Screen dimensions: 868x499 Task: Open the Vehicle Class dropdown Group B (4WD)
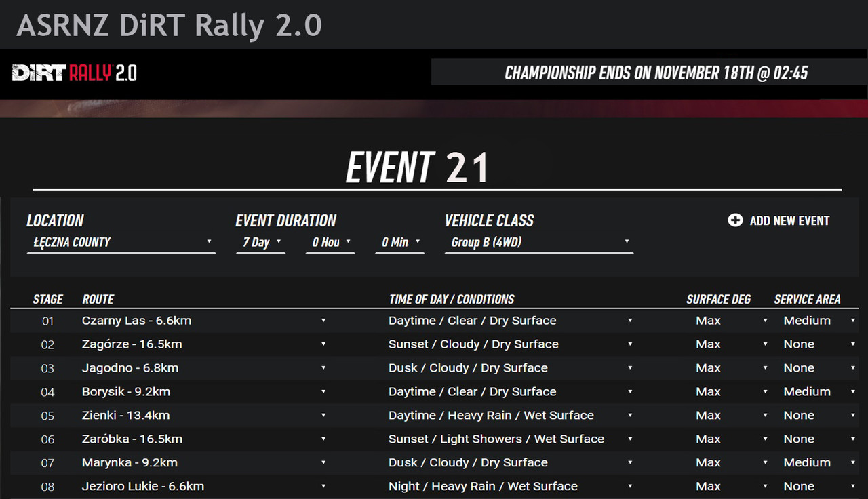click(539, 243)
